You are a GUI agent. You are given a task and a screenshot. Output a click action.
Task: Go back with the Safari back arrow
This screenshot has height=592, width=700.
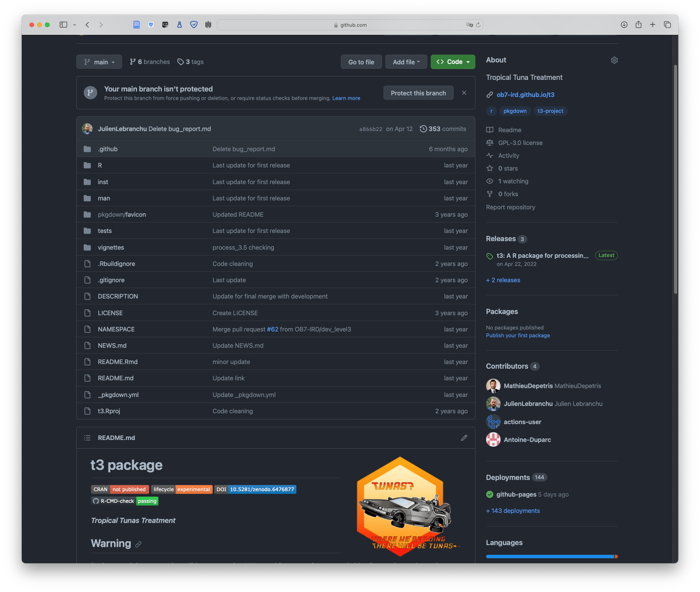pyautogui.click(x=88, y=25)
